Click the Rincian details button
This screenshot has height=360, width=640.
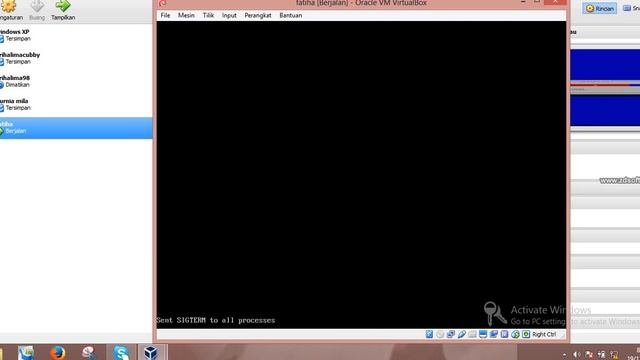(x=600, y=8)
